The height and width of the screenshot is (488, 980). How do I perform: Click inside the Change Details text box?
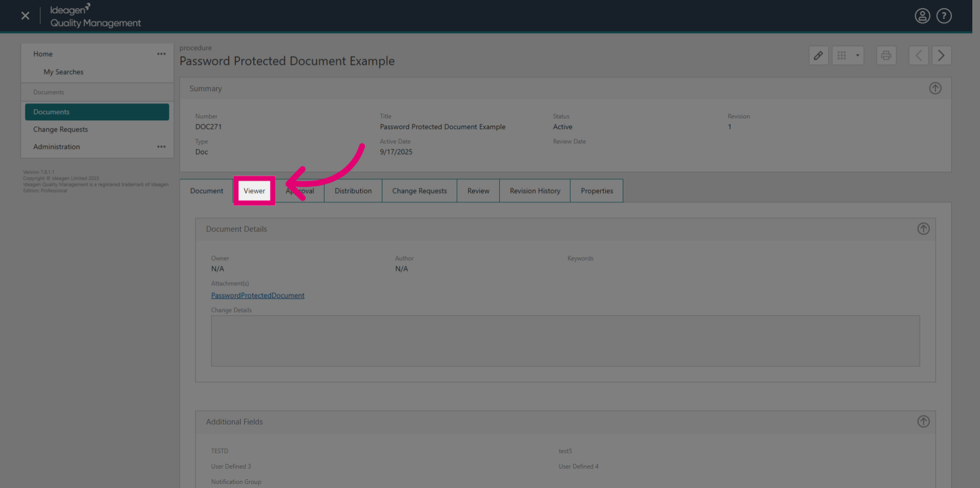(x=566, y=341)
